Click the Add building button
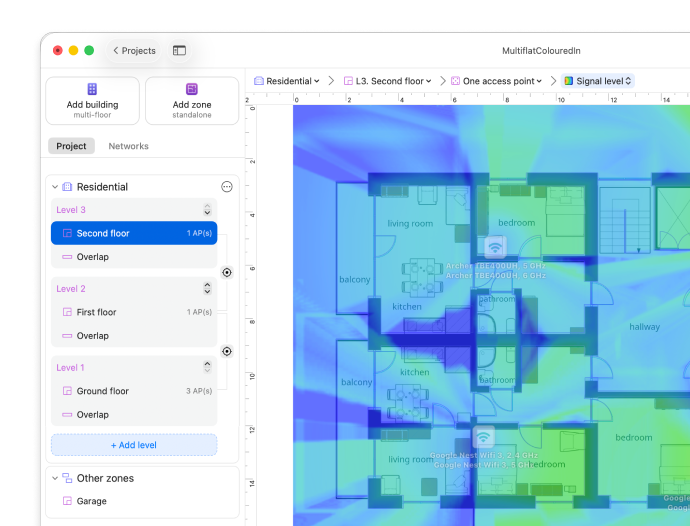 pyautogui.click(x=92, y=101)
